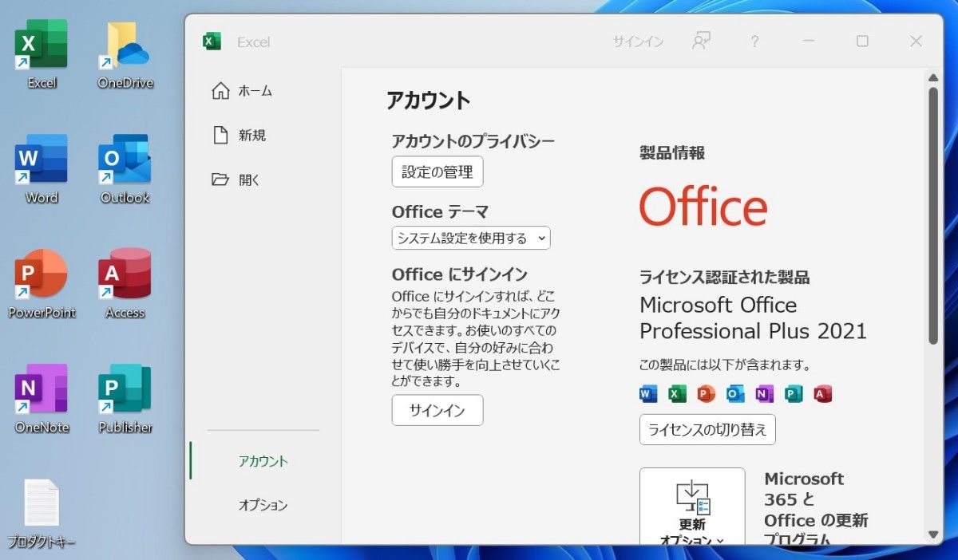
Task: Click サインイン link in the title bar
Action: 638,41
